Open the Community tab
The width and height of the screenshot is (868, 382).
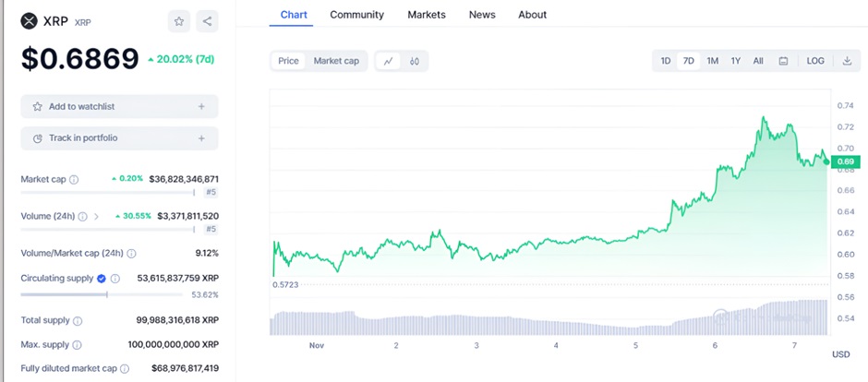pyautogui.click(x=356, y=15)
